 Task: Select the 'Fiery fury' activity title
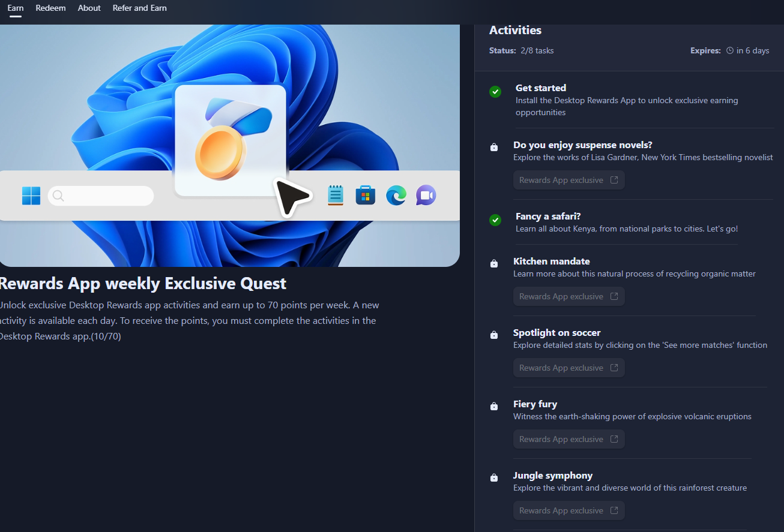(535, 404)
